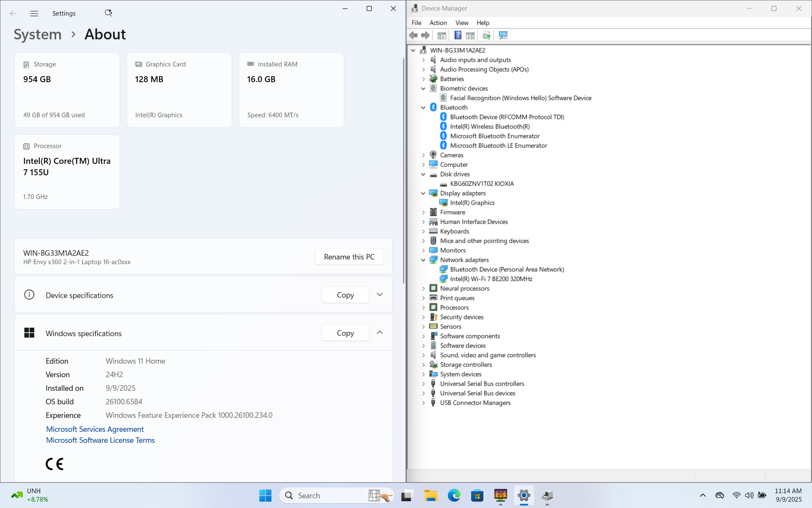Open the View menu in Device Manager
Viewport: 812px width, 508px height.
coord(462,23)
